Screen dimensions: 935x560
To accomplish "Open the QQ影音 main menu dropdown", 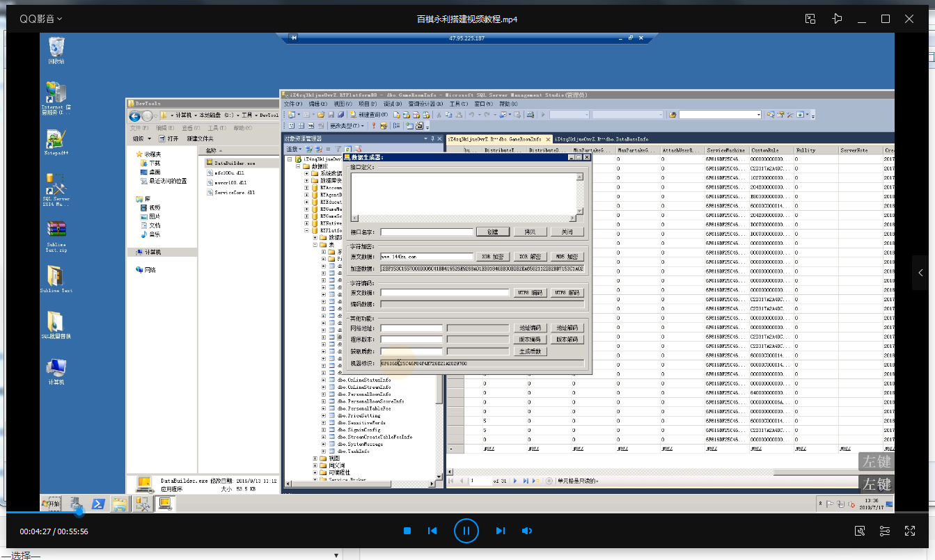I will pos(40,19).
